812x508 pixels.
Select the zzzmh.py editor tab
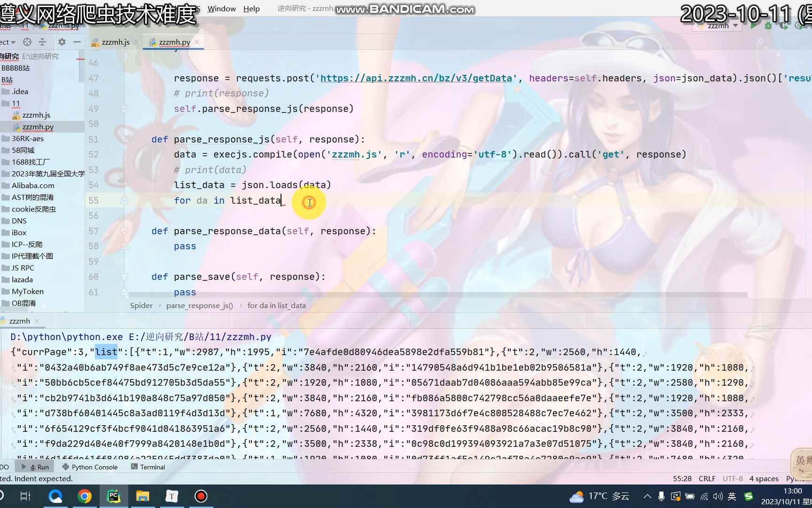[174, 42]
